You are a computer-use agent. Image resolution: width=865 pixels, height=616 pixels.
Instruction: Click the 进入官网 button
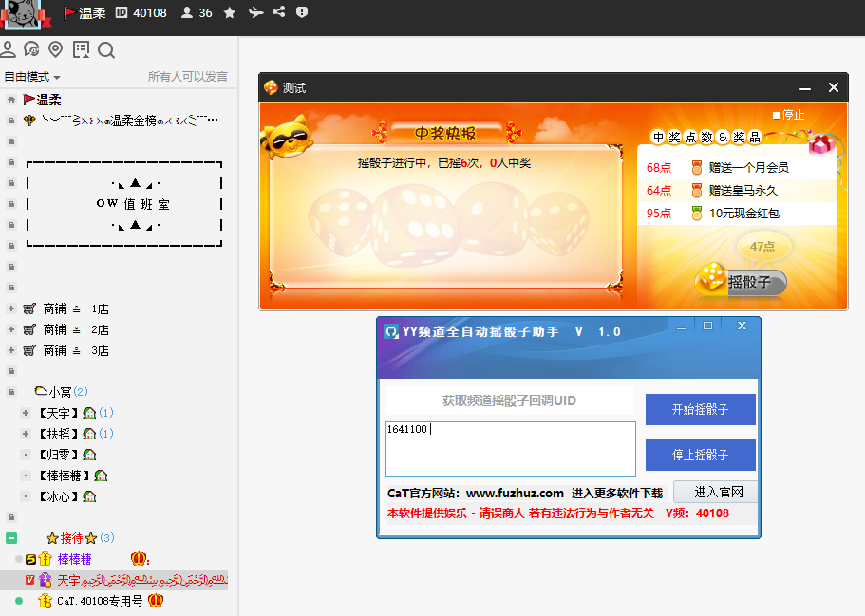click(717, 492)
